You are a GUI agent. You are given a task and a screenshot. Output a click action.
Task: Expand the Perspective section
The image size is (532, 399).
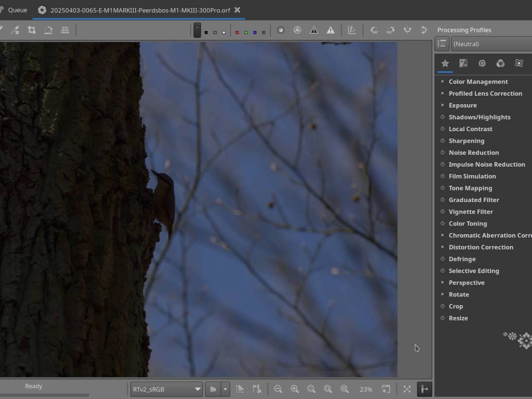click(x=442, y=282)
